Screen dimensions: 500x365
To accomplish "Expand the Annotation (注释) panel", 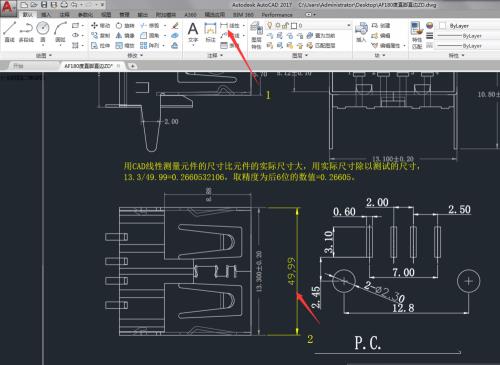I will click(x=215, y=55).
